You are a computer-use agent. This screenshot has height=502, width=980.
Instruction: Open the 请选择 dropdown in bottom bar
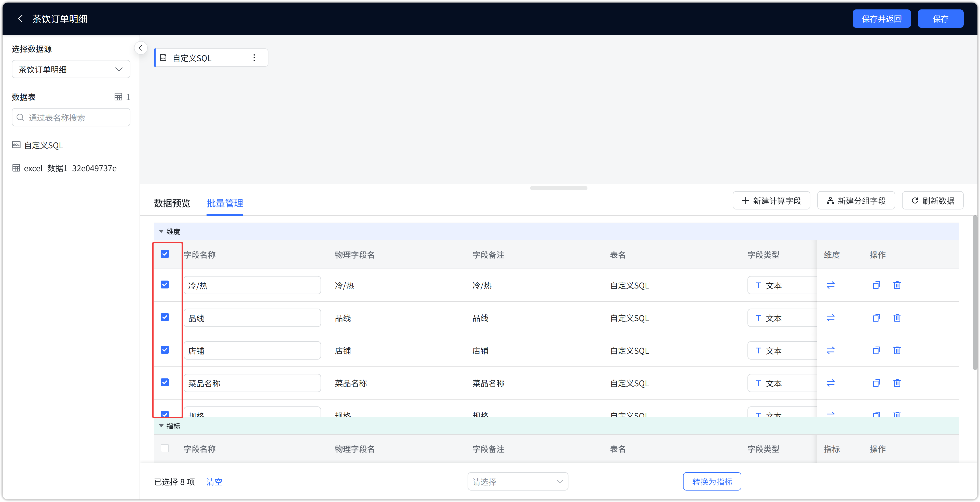(518, 482)
